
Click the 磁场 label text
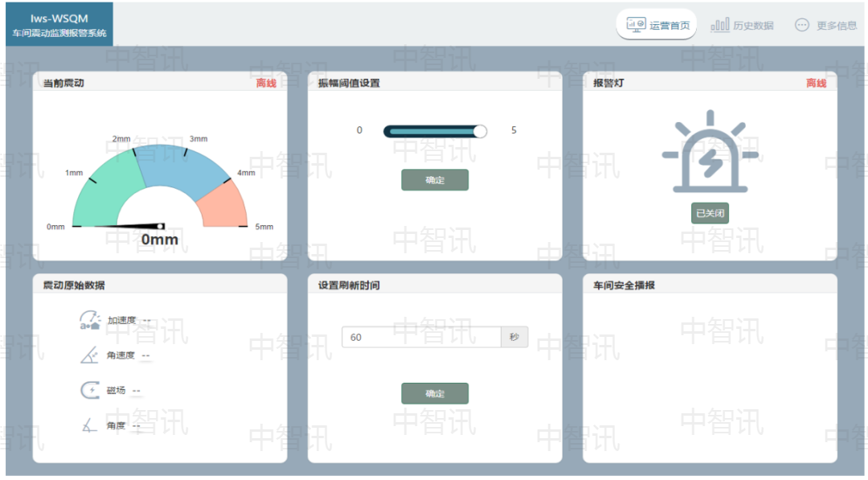pos(116,390)
